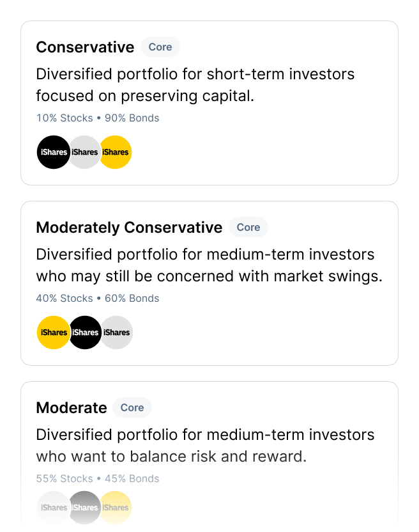Open the Conservative portfolio title
The image size is (419, 532).
pyautogui.click(x=85, y=47)
